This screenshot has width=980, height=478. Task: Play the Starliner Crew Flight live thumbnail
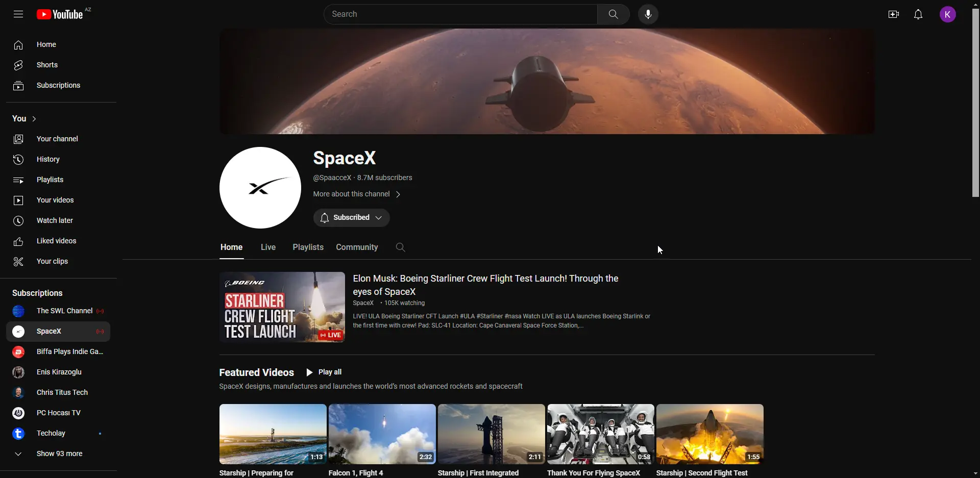coord(282,307)
